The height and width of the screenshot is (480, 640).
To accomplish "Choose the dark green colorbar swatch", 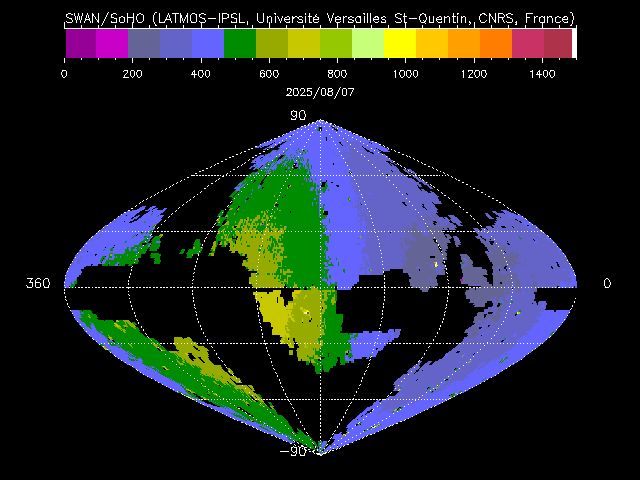I will 240,43.
